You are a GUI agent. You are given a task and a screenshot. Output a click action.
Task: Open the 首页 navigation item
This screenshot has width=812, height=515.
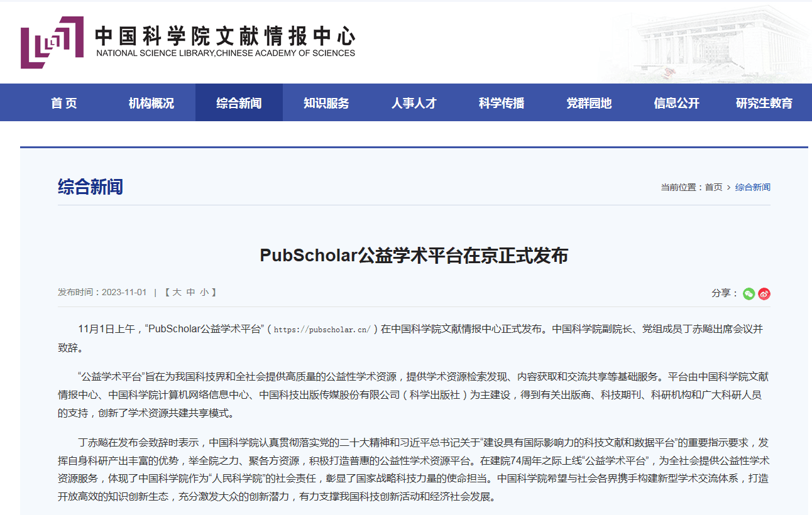click(64, 103)
